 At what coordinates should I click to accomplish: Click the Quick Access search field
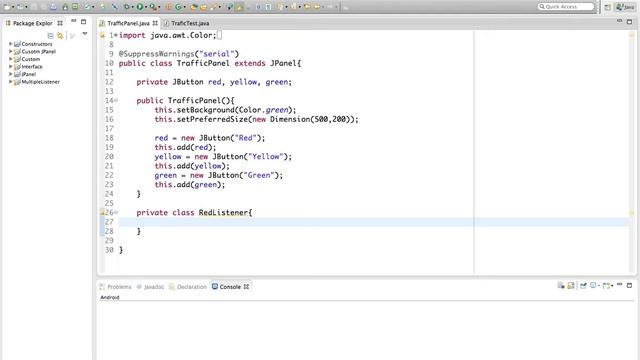[x=566, y=7]
